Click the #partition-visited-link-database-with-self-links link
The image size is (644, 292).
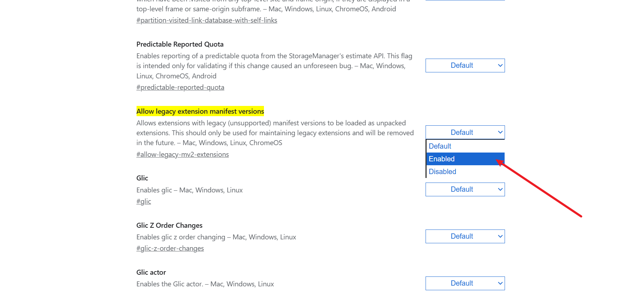pyautogui.click(x=207, y=20)
